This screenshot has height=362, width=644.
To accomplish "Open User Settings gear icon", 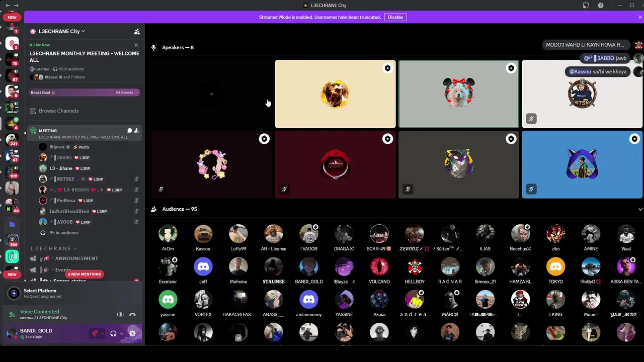I will (132, 333).
